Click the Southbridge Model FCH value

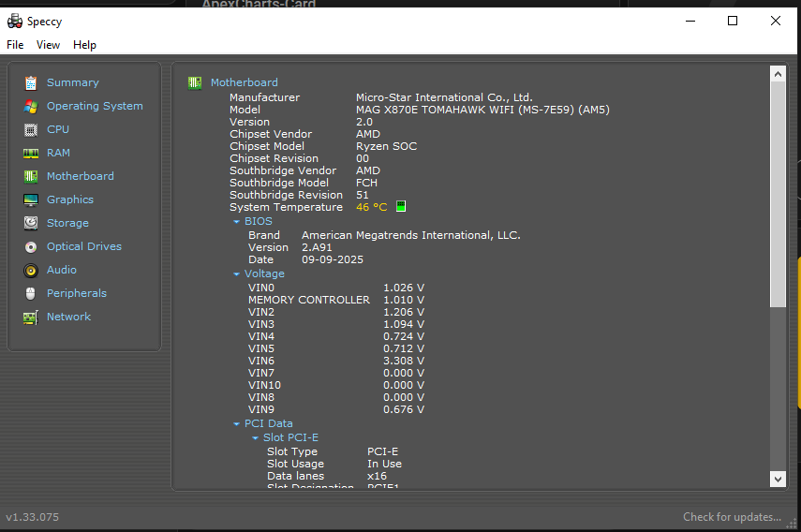tap(366, 183)
